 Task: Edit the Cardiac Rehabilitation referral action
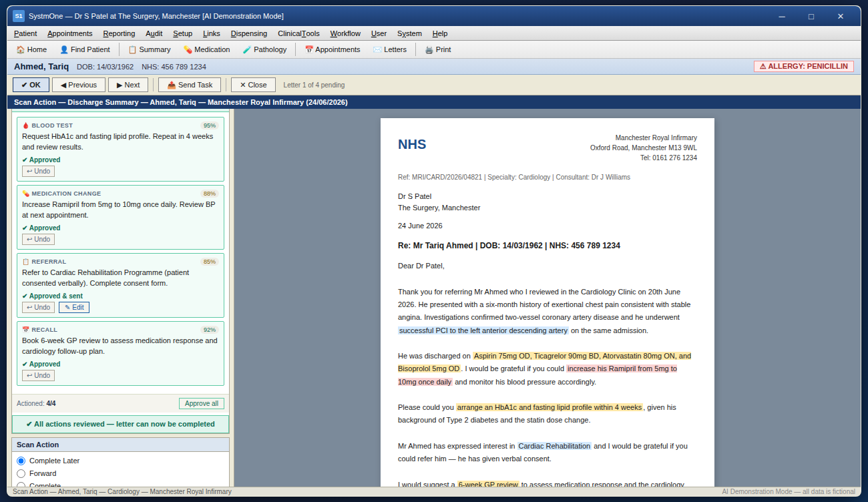point(74,307)
